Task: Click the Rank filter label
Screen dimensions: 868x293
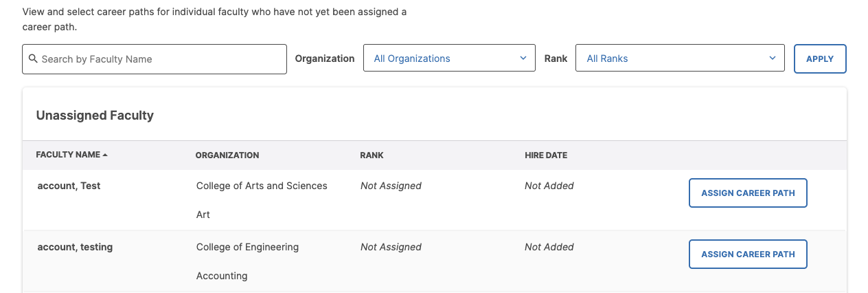Action: click(x=556, y=58)
